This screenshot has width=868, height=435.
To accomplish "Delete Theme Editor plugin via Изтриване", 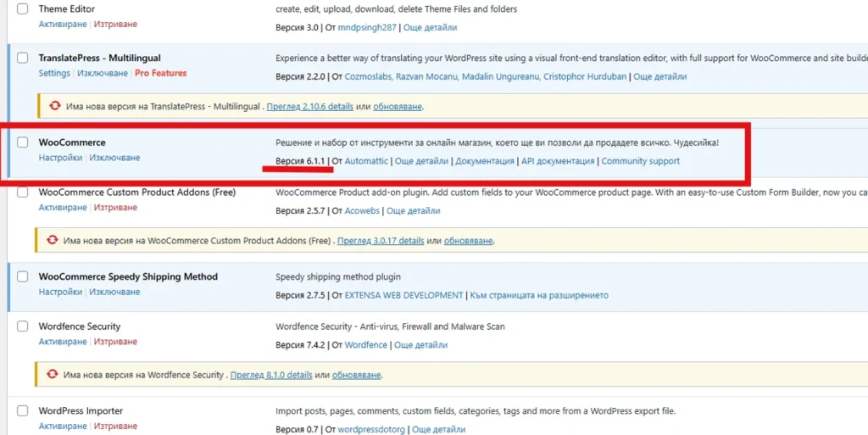I will tap(115, 25).
